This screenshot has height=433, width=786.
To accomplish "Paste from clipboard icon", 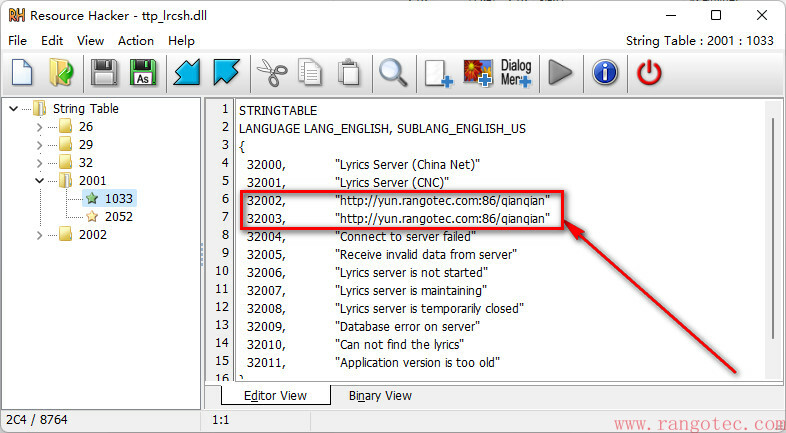I will [349, 73].
